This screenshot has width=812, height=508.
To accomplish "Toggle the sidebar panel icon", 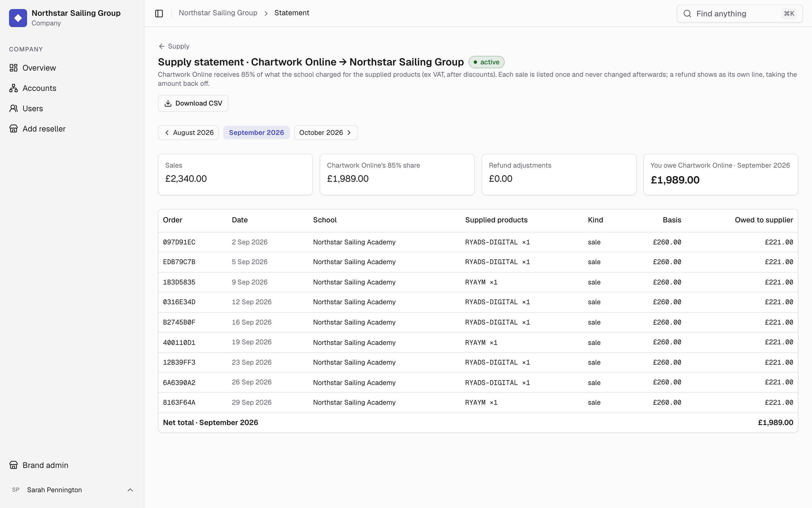I will point(159,14).
